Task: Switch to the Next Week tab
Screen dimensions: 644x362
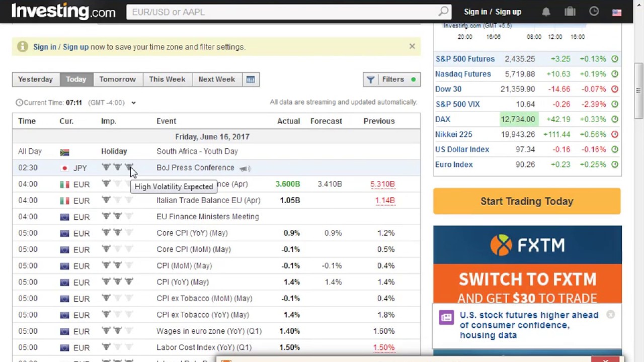Action: tap(217, 79)
